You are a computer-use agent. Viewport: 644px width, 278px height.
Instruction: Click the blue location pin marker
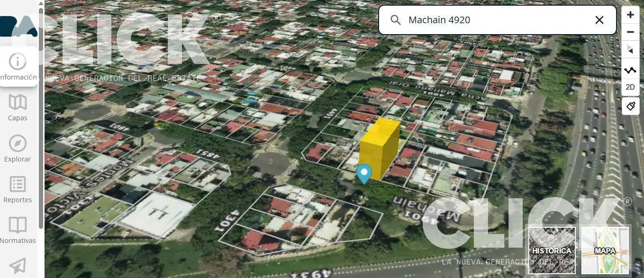click(x=364, y=174)
